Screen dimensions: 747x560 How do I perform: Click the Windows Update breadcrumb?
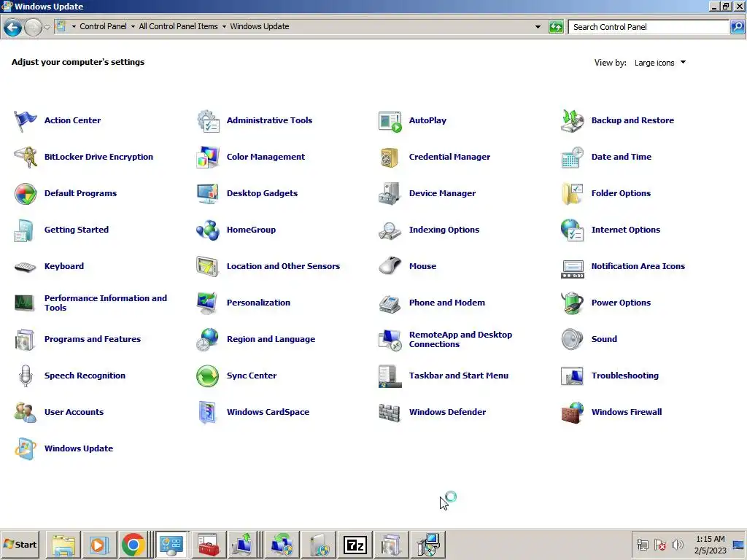(260, 27)
